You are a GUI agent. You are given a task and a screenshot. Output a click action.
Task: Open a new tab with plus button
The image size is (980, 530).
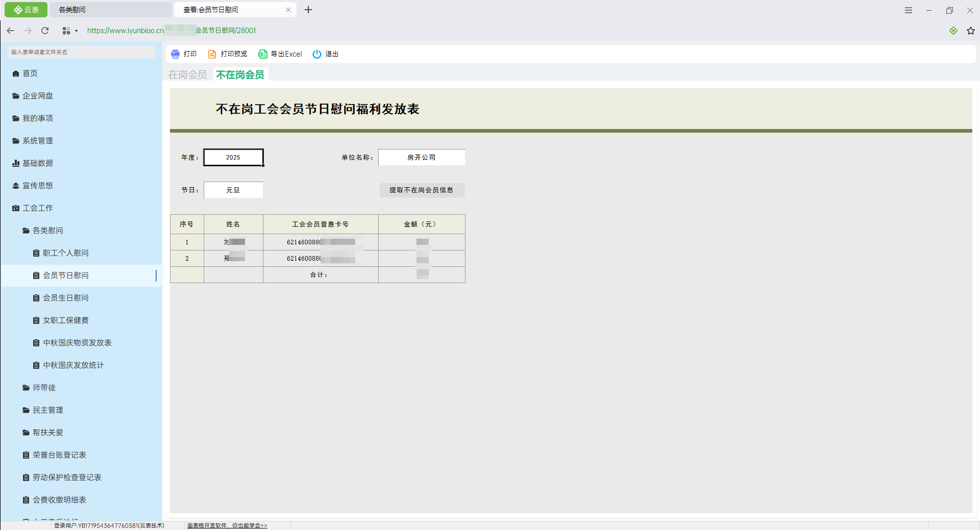coord(308,10)
